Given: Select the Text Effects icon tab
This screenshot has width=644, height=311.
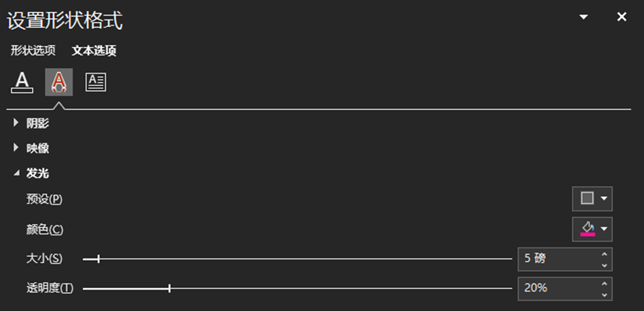Looking at the screenshot, I should tap(59, 82).
